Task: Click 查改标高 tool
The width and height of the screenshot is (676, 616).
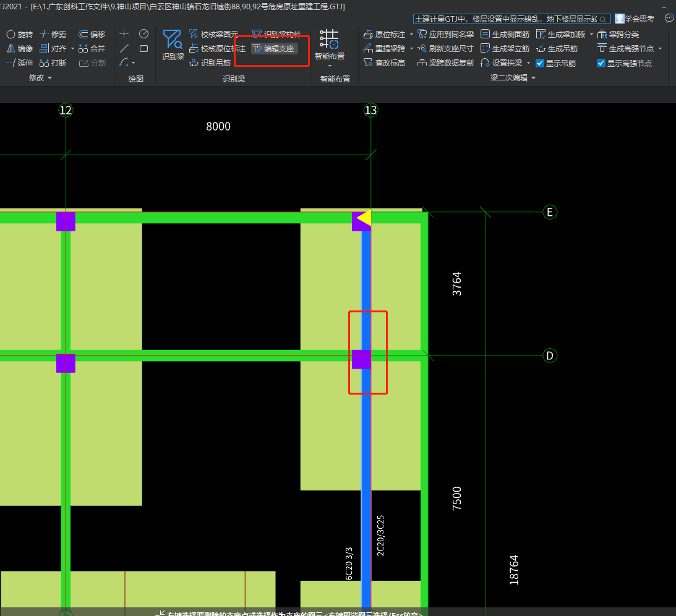Action: pos(385,62)
